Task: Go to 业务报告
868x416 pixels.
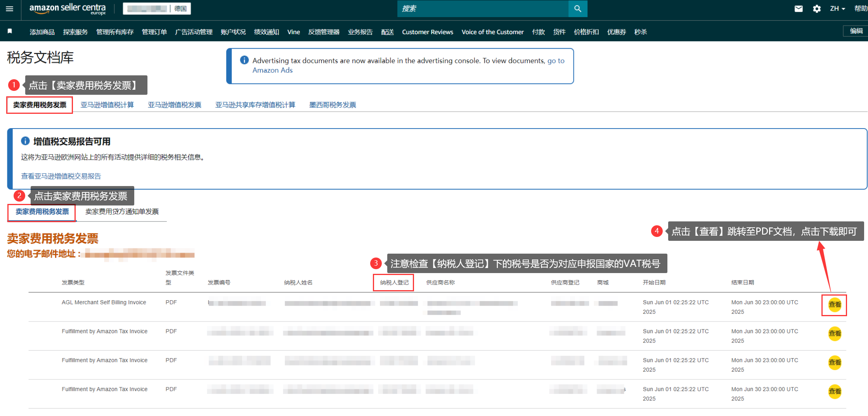Action: pyautogui.click(x=360, y=32)
